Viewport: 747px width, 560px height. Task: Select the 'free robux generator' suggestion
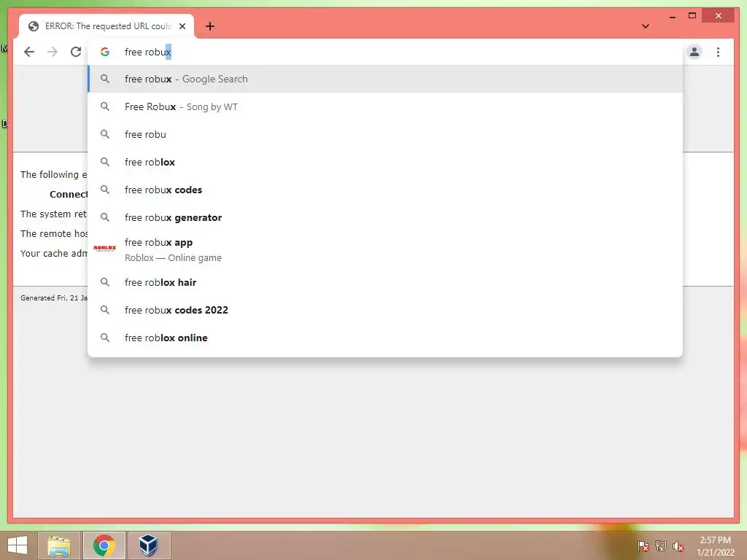(385, 217)
